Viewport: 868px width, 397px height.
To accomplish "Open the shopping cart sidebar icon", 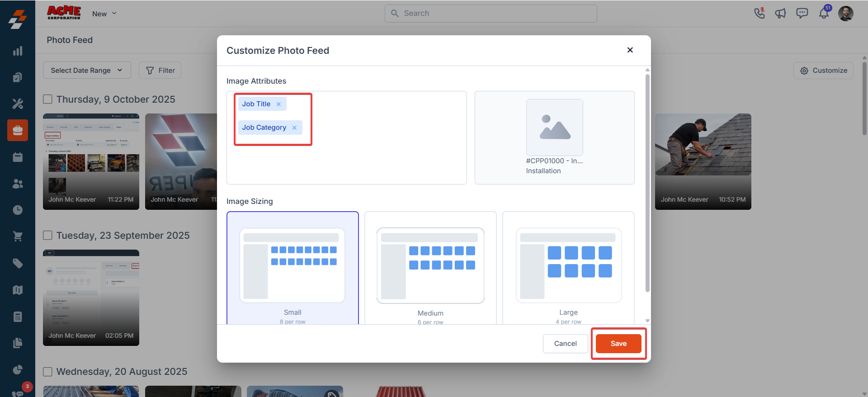I will click(18, 236).
